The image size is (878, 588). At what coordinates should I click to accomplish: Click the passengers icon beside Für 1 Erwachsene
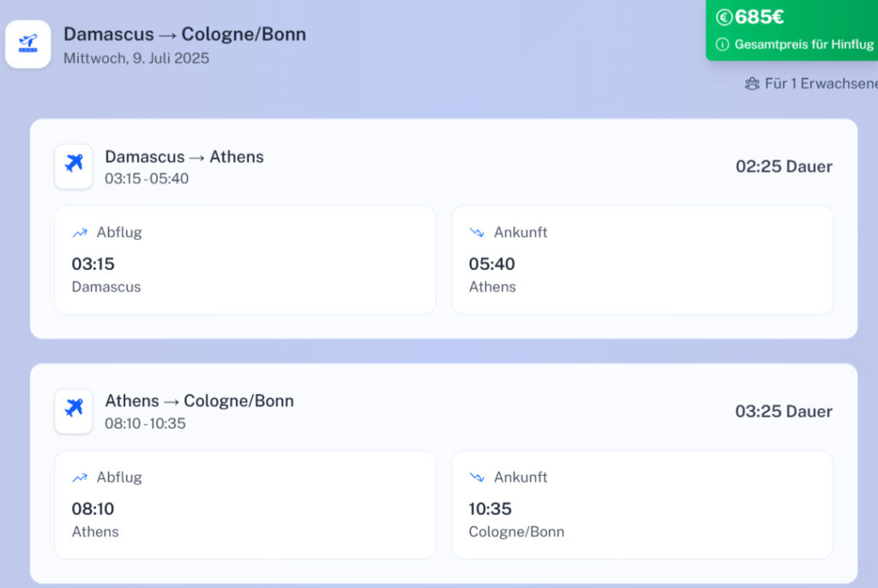point(752,84)
